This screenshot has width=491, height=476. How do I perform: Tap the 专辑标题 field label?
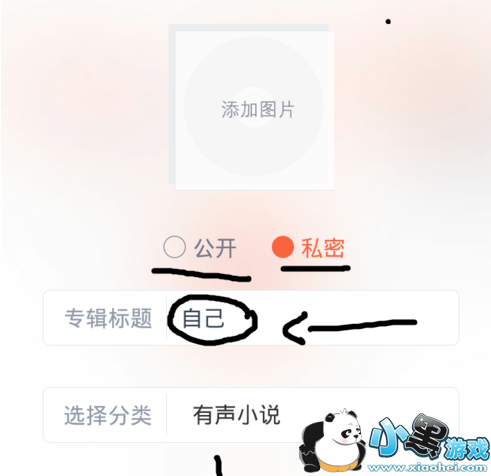[x=108, y=318]
